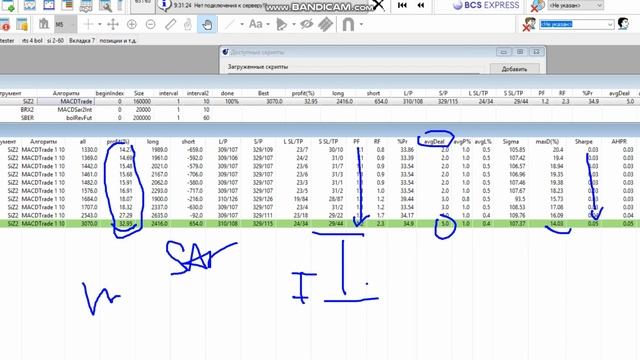The width and height of the screenshot is (640, 360).
Task: Select the pan hand tool
Action: [207, 24]
